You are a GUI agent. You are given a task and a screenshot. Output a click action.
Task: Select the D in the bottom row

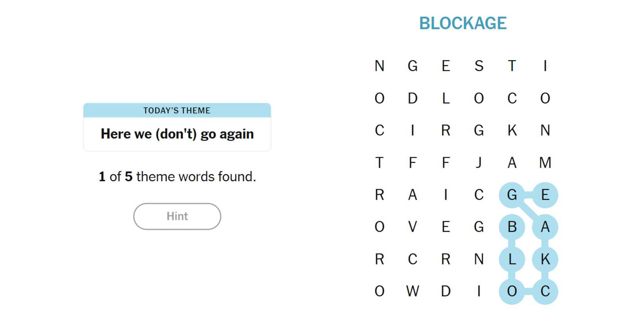[x=446, y=291]
